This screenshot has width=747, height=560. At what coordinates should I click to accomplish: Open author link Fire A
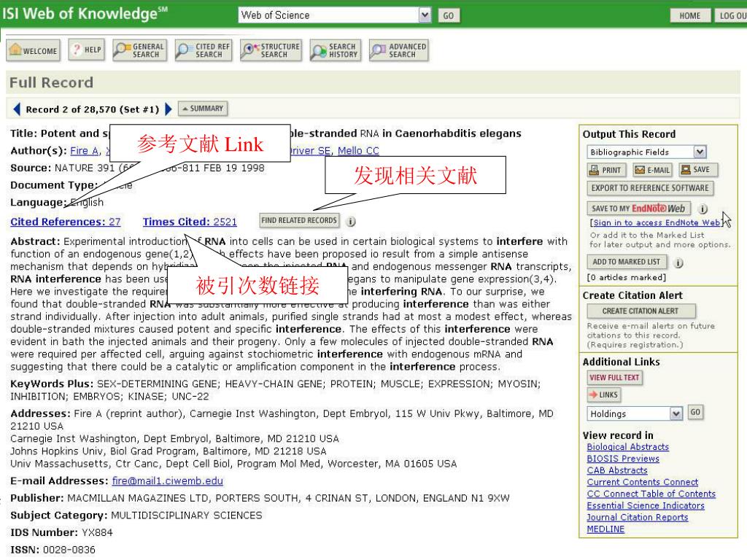click(85, 151)
